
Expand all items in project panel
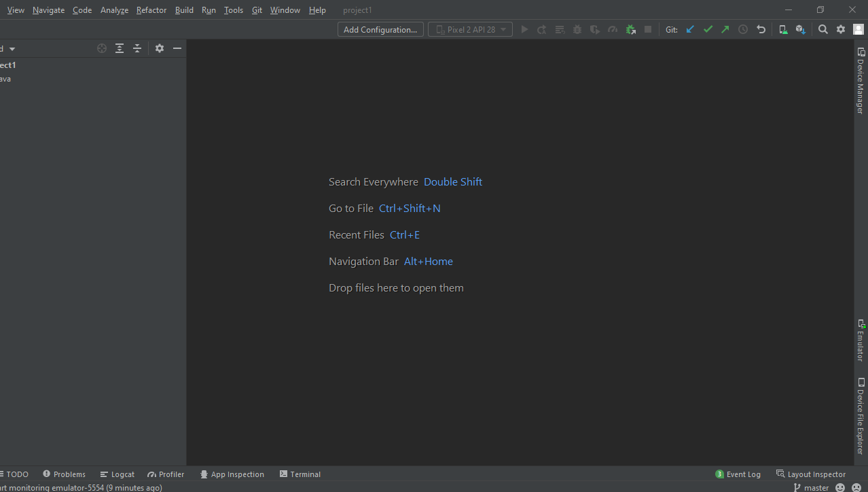pos(120,48)
